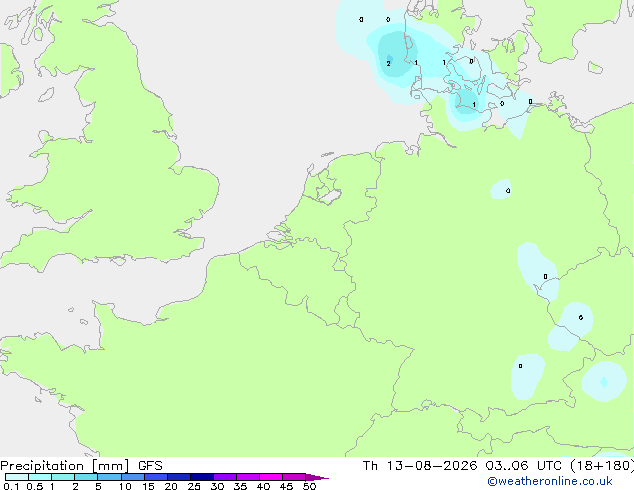The image size is (634, 490).
Task: Click the legend label 50
Action: 309,486
